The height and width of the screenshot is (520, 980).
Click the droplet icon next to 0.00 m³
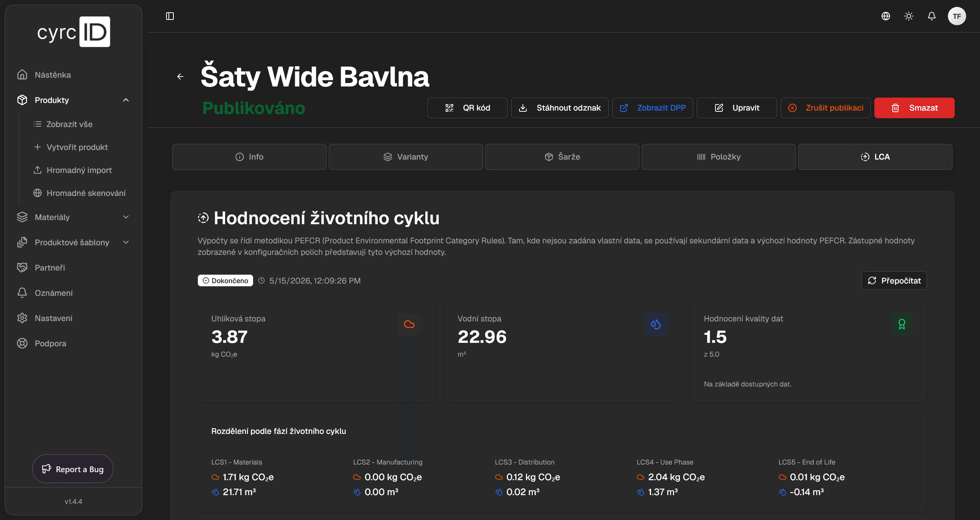tap(357, 492)
